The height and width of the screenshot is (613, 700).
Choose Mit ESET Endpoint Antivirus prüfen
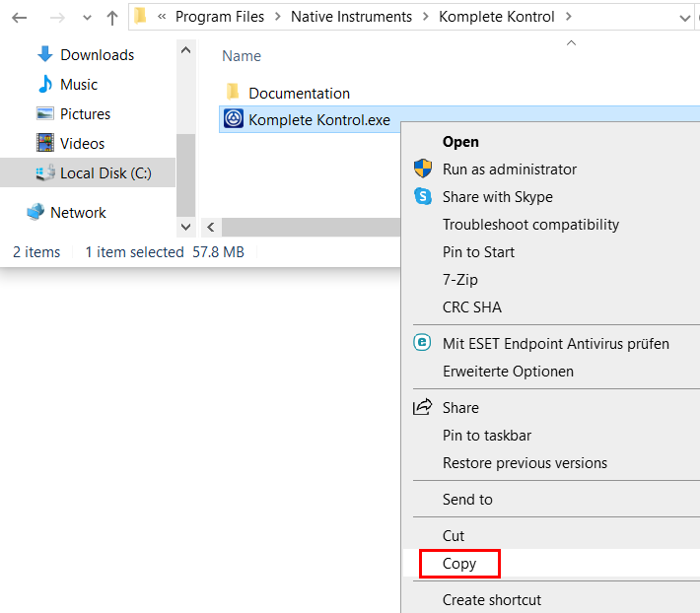(x=556, y=344)
